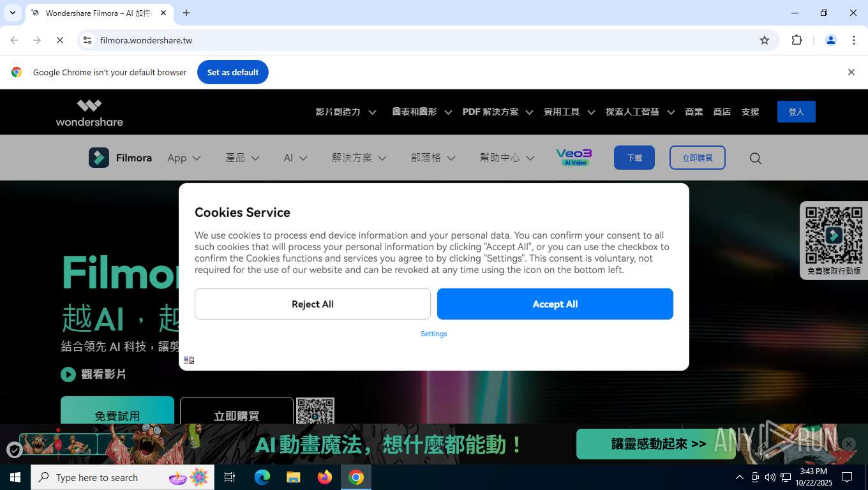868x490 pixels.
Task: Click the 觀看影片 link text
Action: pos(103,375)
